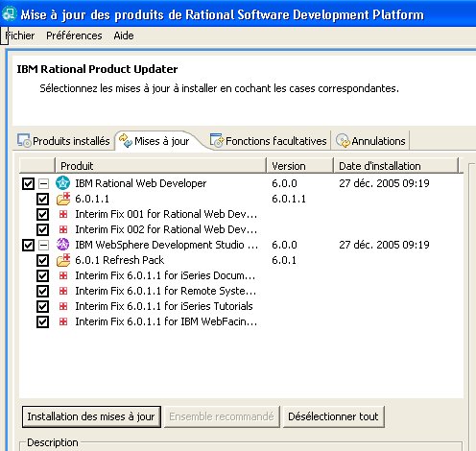This screenshot has height=451, width=476.
Task: Uncheck the 6.0.1 Refresh Pack checkbox
Action: click(x=42, y=261)
